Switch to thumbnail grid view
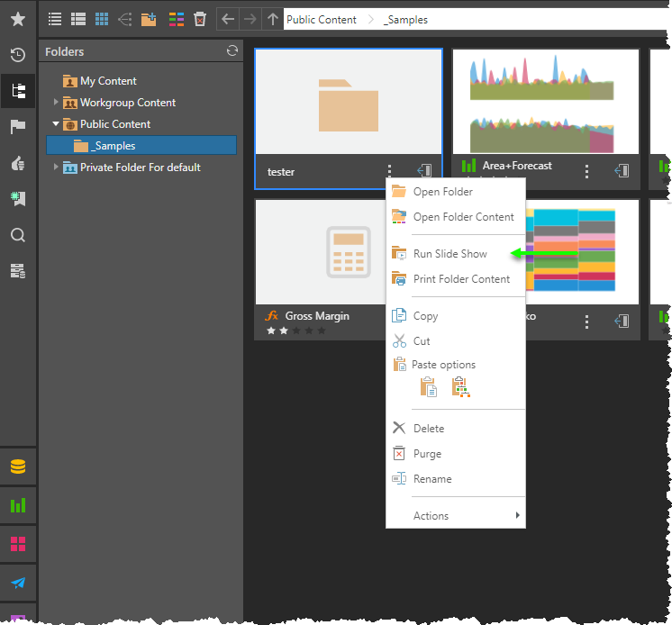The height and width of the screenshot is (625, 672). (x=102, y=19)
